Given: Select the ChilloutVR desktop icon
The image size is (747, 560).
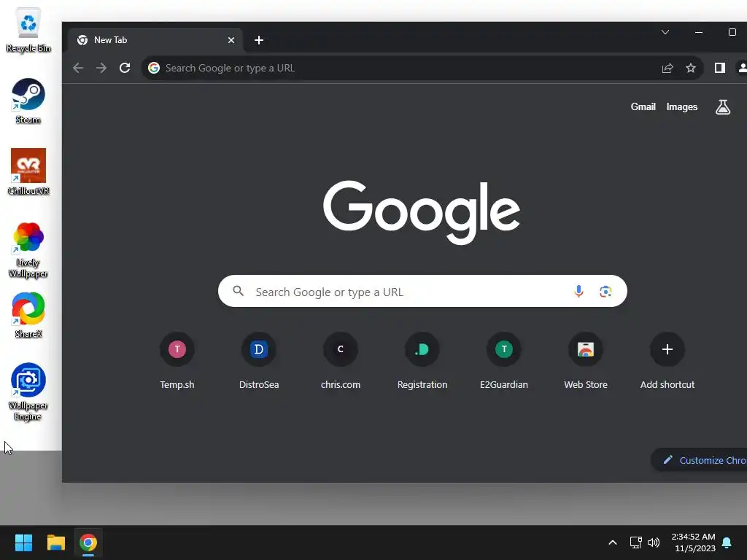Looking at the screenshot, I should [28, 172].
